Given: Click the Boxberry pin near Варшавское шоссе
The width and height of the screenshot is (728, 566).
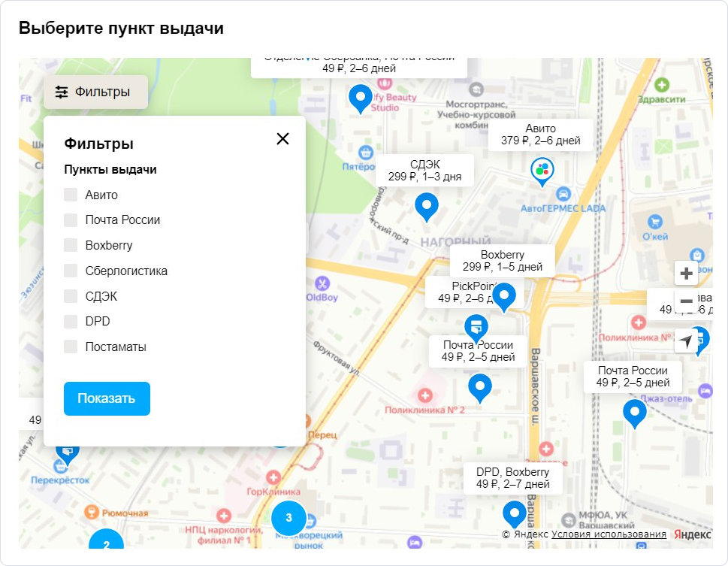Looking at the screenshot, I should pos(503,296).
